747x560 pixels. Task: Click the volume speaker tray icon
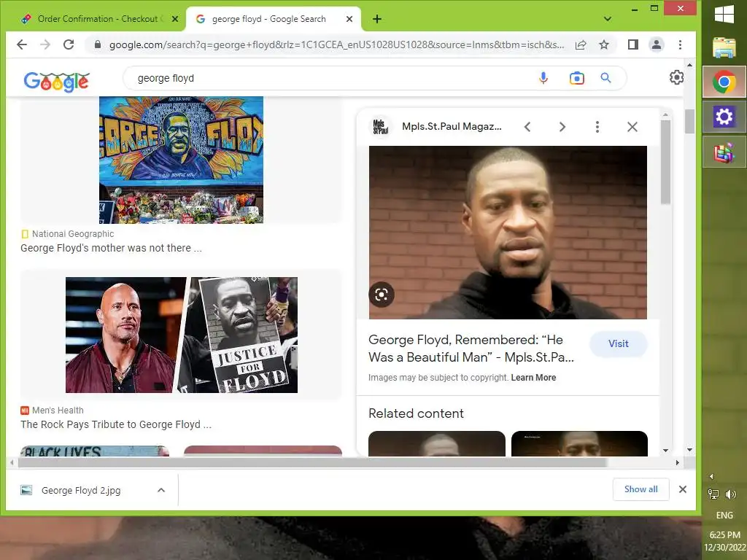(x=730, y=494)
